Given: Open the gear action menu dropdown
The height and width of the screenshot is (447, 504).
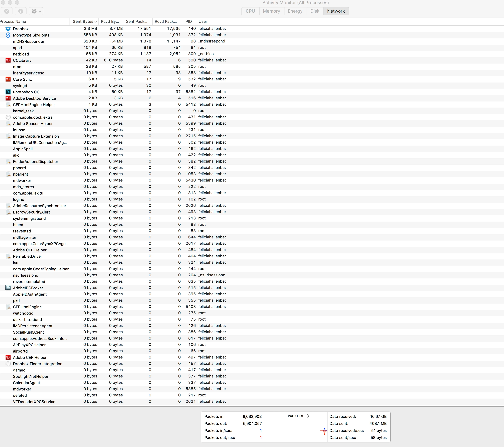Looking at the screenshot, I should pos(36,11).
